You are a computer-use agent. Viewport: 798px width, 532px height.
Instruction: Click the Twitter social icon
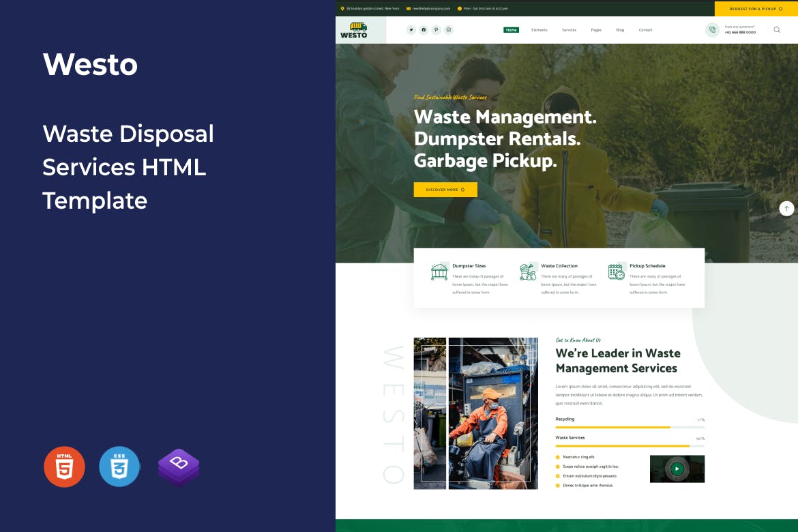coord(411,30)
